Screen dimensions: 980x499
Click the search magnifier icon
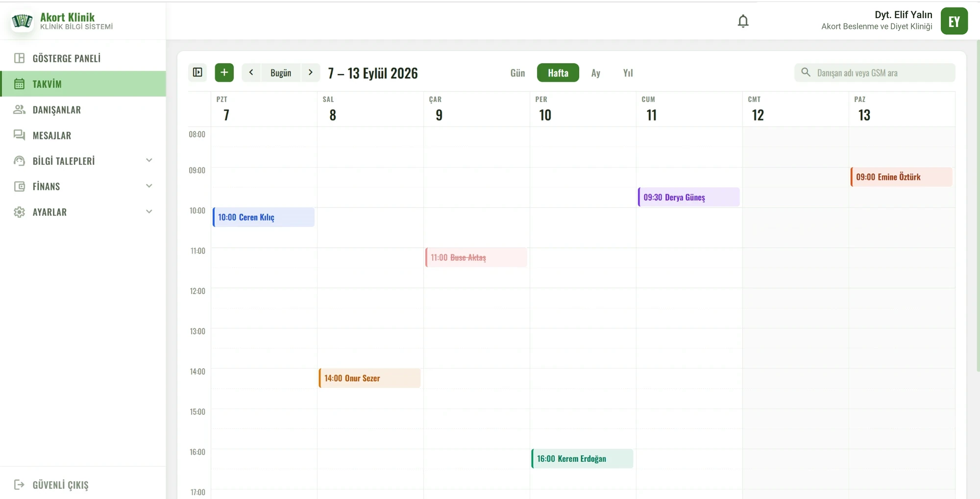click(x=806, y=73)
